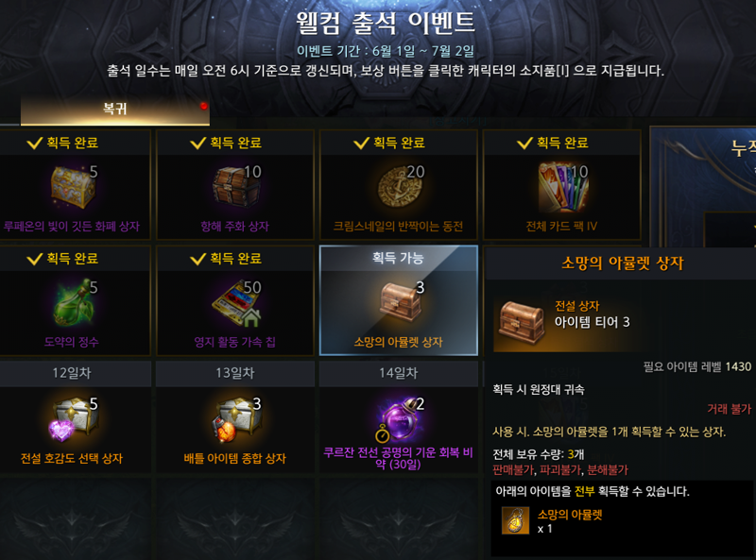Click the 12일차 day header
This screenshot has width=756, height=560.
coord(72,373)
